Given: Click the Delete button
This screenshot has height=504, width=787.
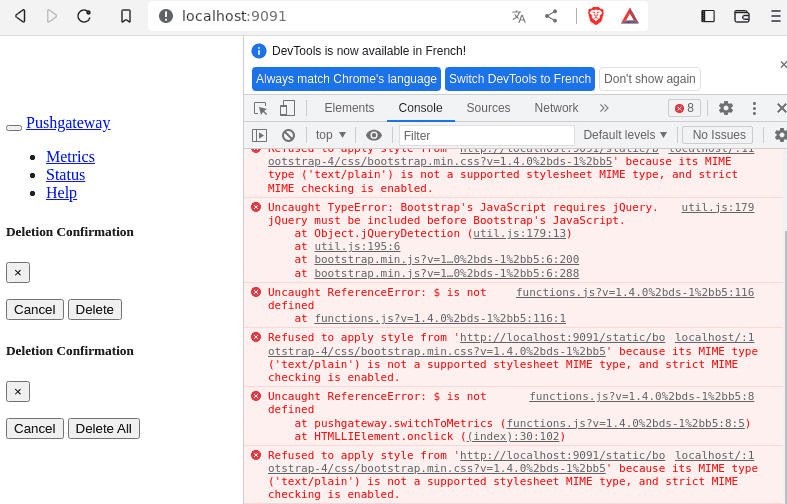Looking at the screenshot, I should tap(95, 309).
